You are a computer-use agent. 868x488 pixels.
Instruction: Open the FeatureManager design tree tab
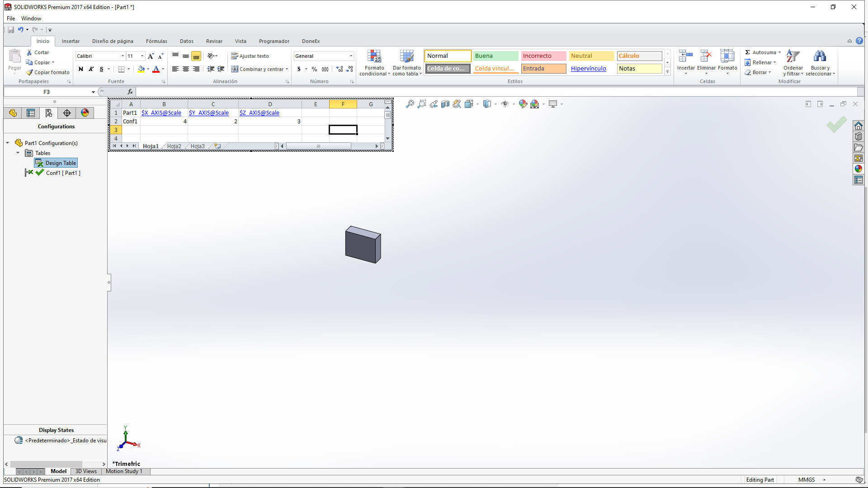[x=13, y=113]
